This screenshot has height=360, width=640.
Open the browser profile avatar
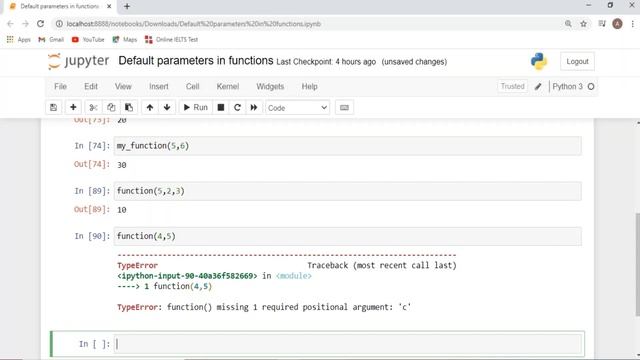(617, 24)
